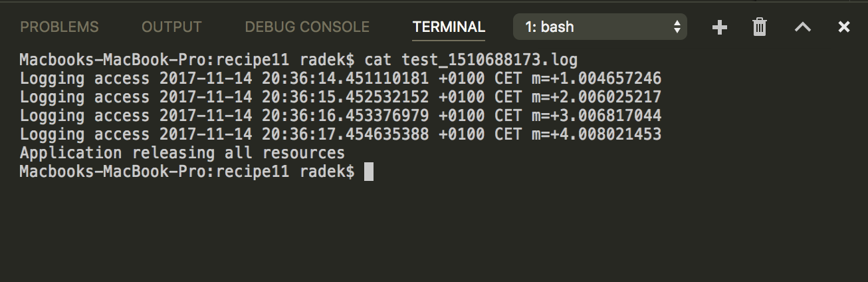Switch to the PROBLEMS tab

pyautogui.click(x=59, y=27)
